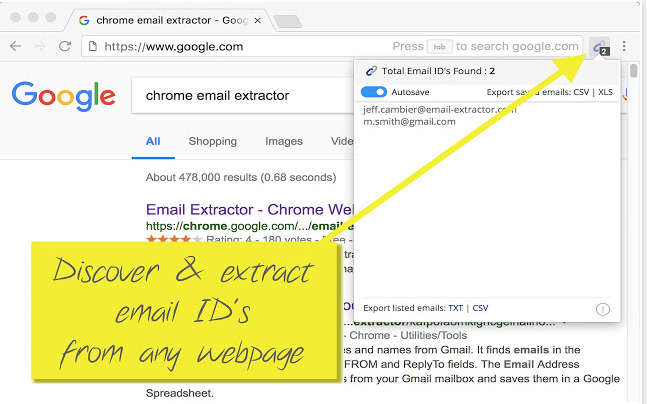Select the All search tab

[x=153, y=142]
